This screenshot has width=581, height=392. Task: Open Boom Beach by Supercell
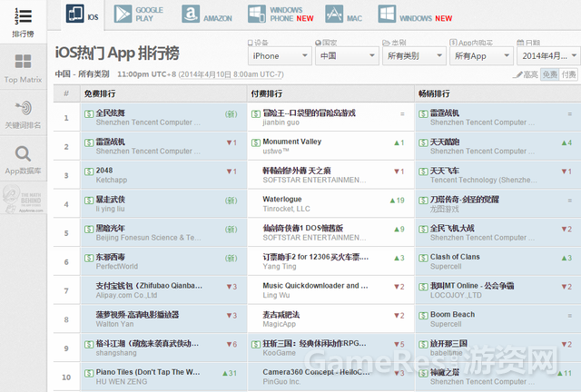pyautogui.click(x=452, y=315)
